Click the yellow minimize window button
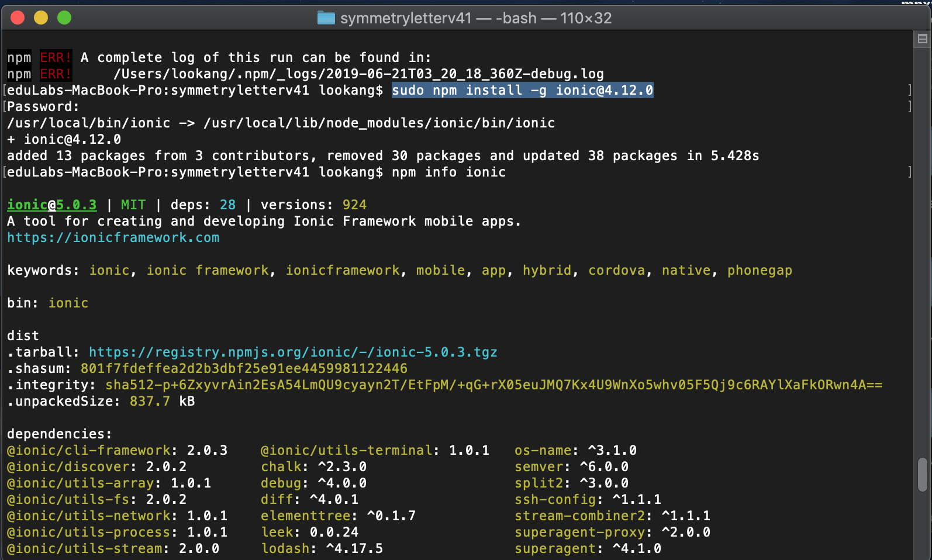Viewport: 932px width, 560px height. 41,18
